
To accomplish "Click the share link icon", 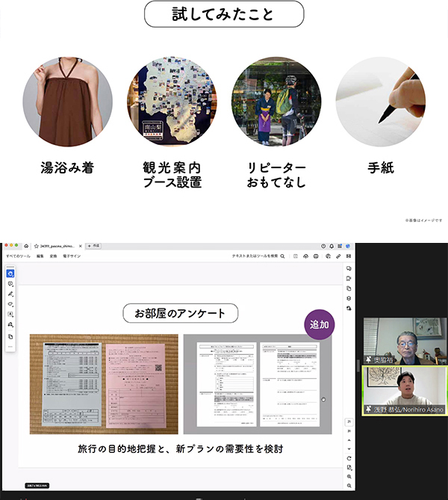I will [338, 256].
